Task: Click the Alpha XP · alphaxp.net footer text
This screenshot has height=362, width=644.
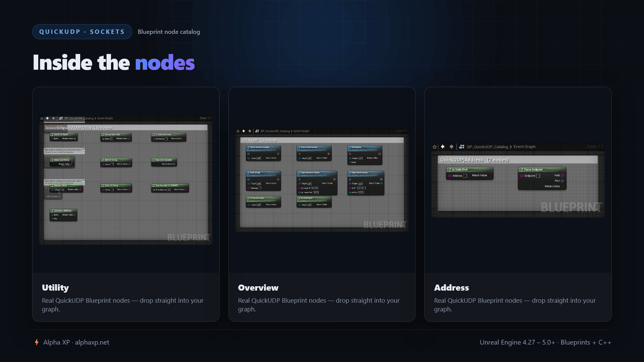Action: pyautogui.click(x=76, y=342)
